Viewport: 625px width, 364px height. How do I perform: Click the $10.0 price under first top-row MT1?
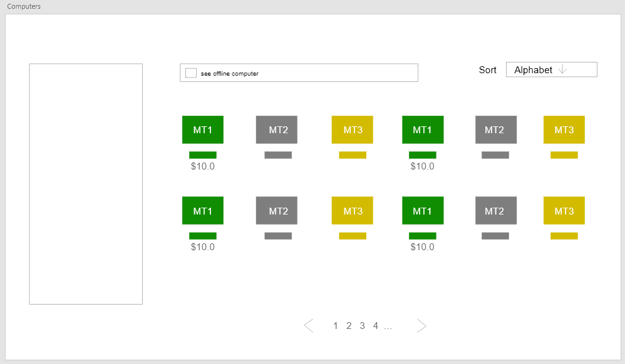click(202, 166)
